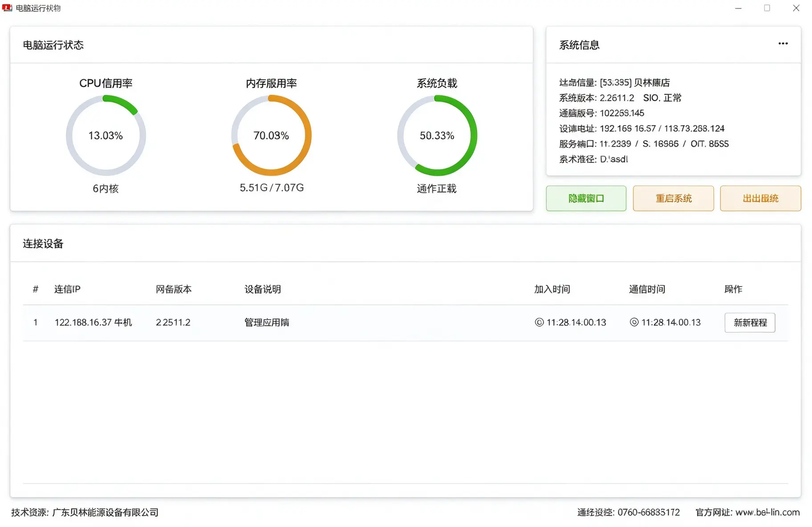The height and width of the screenshot is (527, 812).
Task: Click 新新程程 button in device row 1
Action: point(750,323)
